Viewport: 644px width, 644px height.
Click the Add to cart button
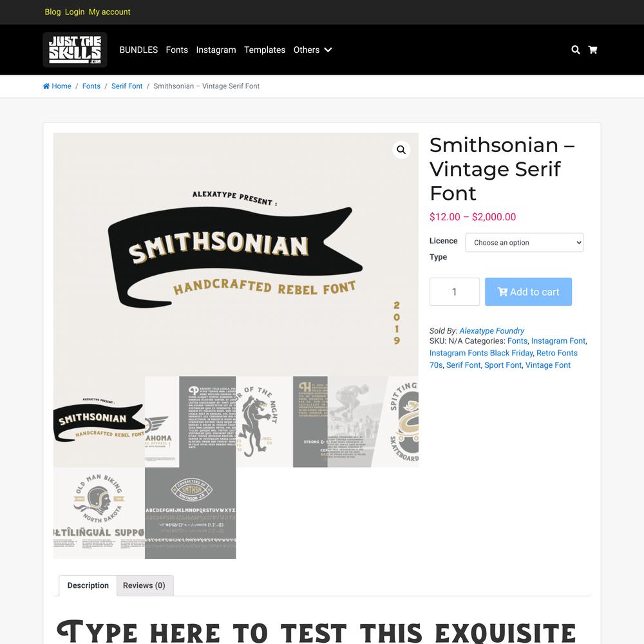click(528, 292)
